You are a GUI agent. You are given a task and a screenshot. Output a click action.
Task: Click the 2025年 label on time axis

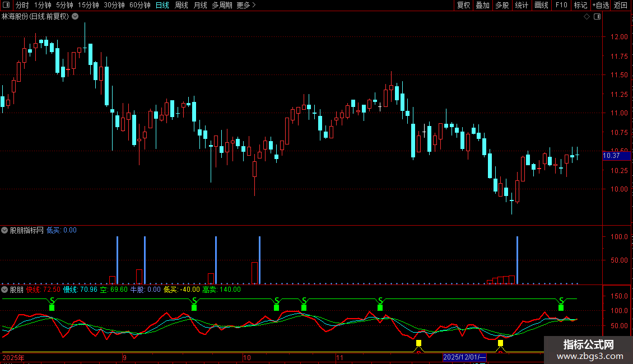click(13, 357)
